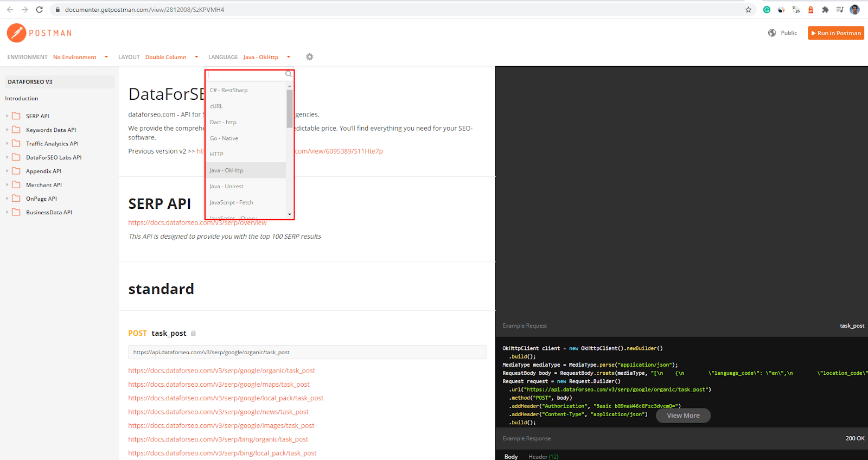Click the Public globe icon
Image resolution: width=868 pixels, height=460 pixels.
(x=772, y=33)
